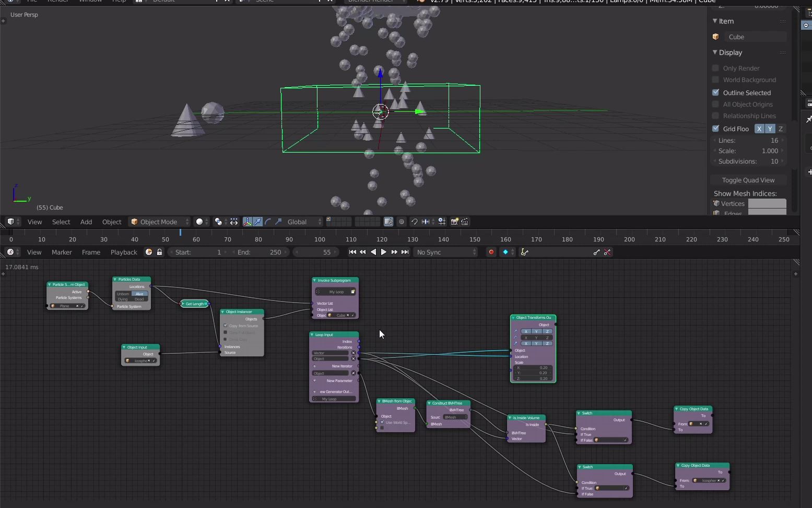Click the delete keyframe icon in timeline header
Image resolution: width=812 pixels, height=508 pixels.
[x=607, y=252]
